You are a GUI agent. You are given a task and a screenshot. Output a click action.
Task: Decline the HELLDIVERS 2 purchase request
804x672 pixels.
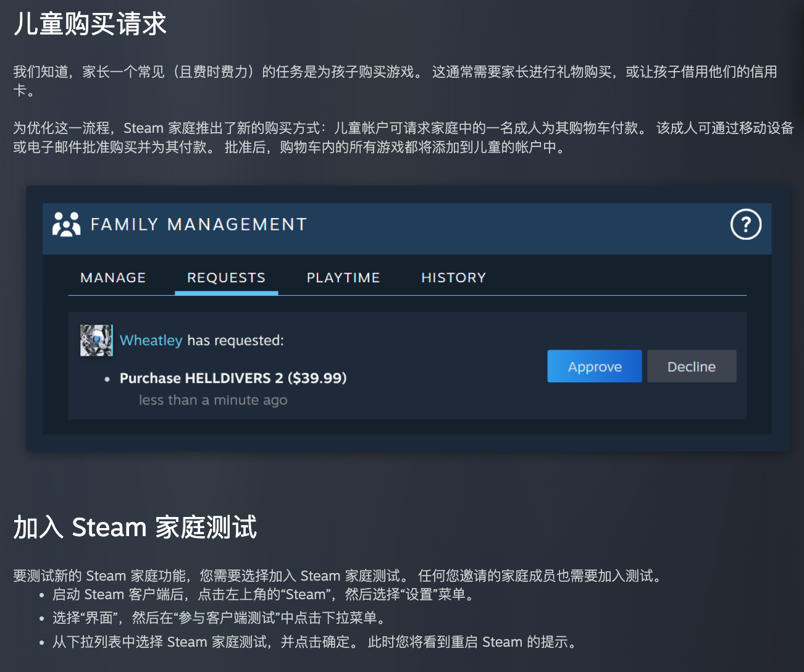click(x=692, y=366)
